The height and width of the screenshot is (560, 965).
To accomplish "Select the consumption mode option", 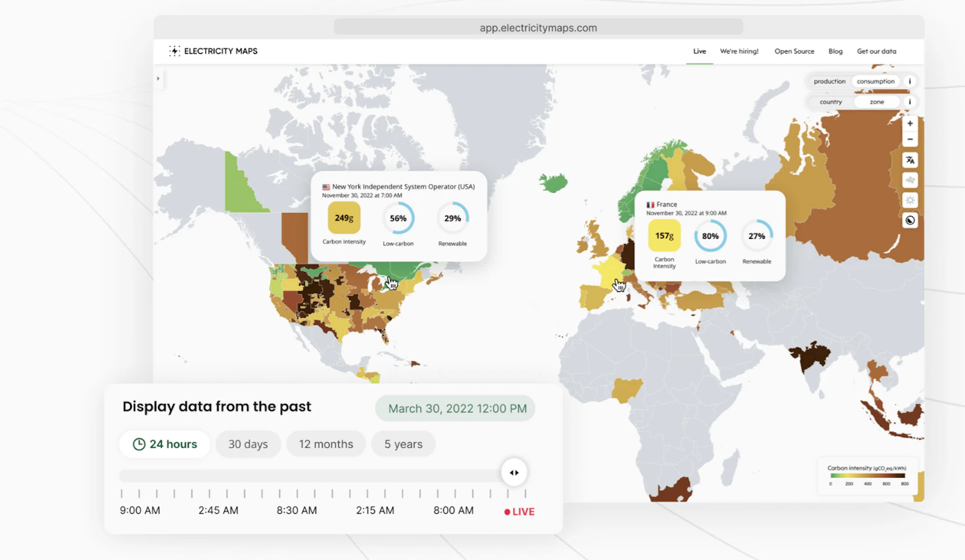I will [x=875, y=82].
